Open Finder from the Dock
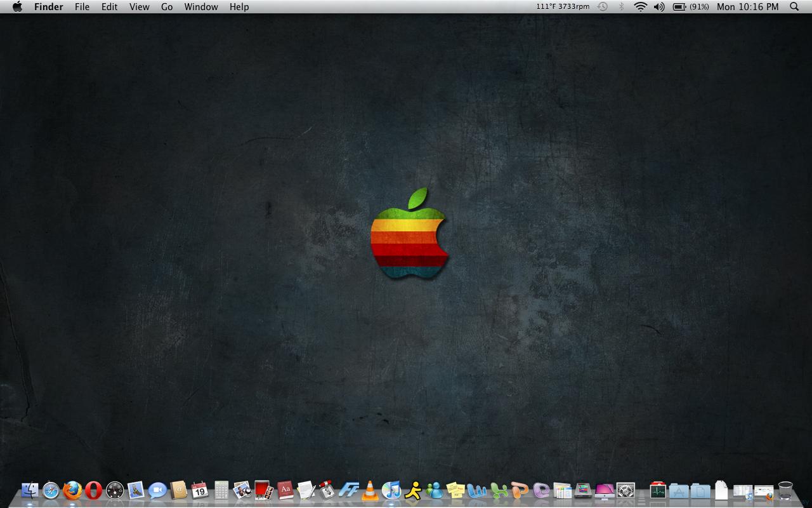Viewport: 812px width, 508px height. (30, 490)
